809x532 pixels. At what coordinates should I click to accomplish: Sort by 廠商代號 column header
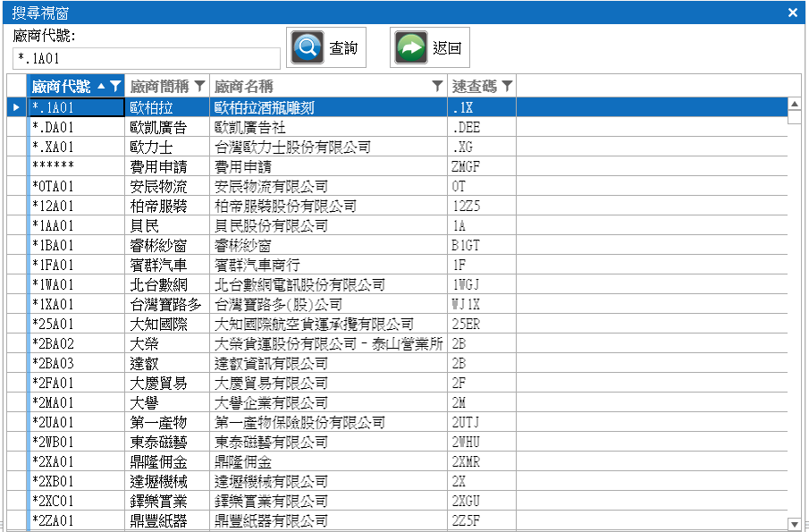tap(61, 86)
